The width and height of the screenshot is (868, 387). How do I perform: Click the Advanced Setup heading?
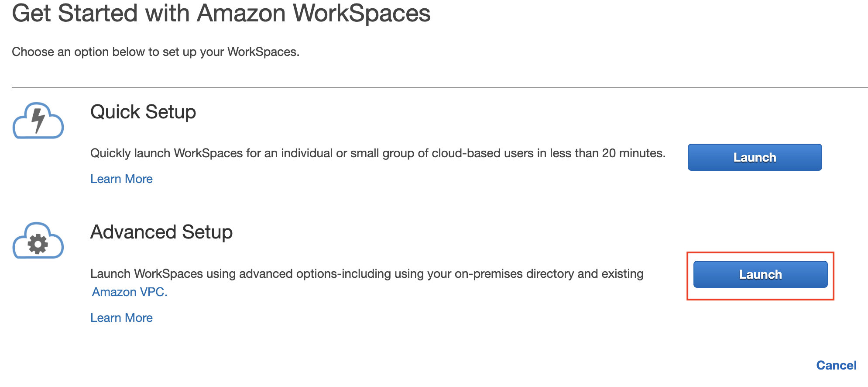coord(161,232)
